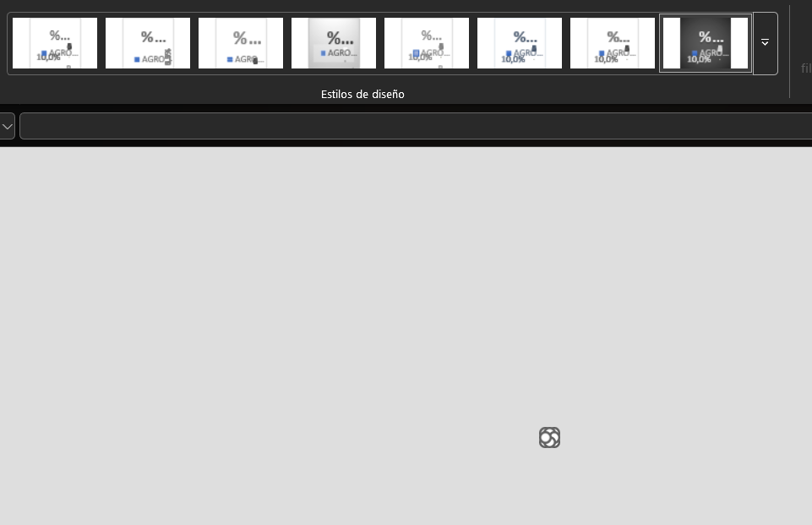
Task: Select the dark-background eighth chart style
Action: click(x=706, y=43)
